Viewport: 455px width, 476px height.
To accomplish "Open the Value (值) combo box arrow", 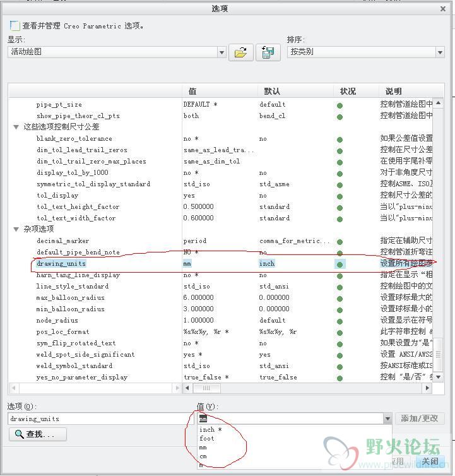I will point(387,419).
